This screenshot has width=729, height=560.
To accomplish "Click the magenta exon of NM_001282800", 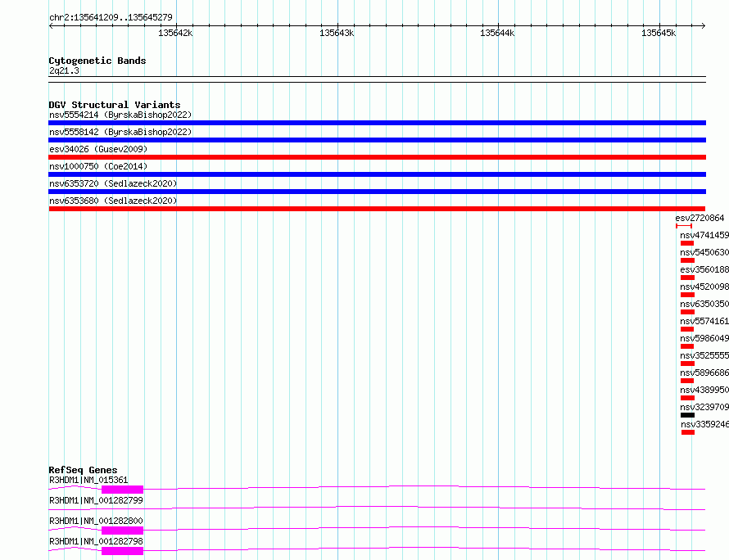I will (122, 531).
